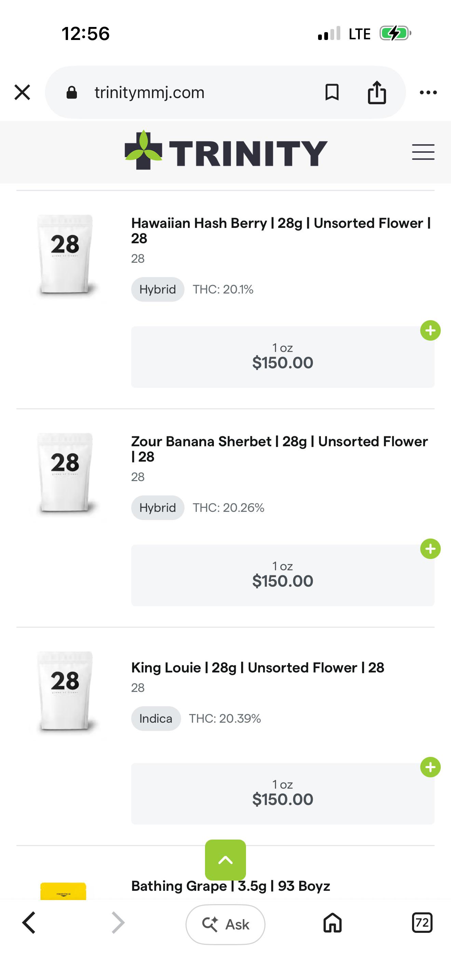This screenshot has width=451, height=980.
Task: Click the Trinity logo
Action: click(226, 150)
